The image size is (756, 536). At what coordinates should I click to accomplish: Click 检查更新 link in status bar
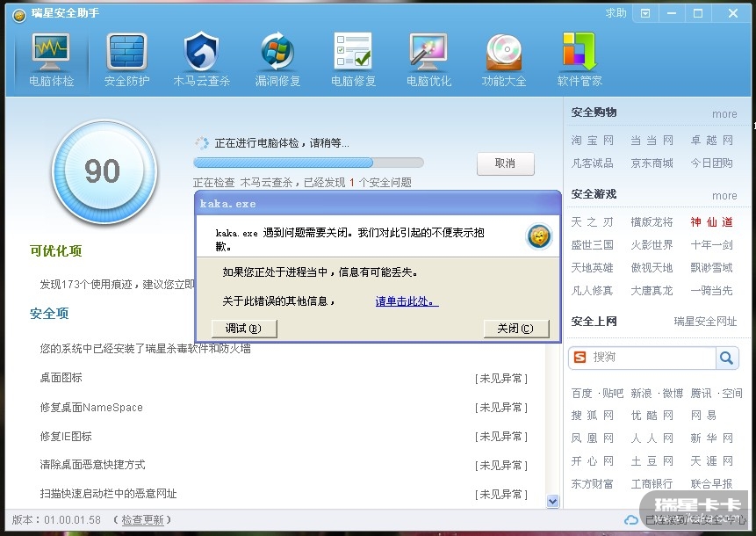coord(143,519)
